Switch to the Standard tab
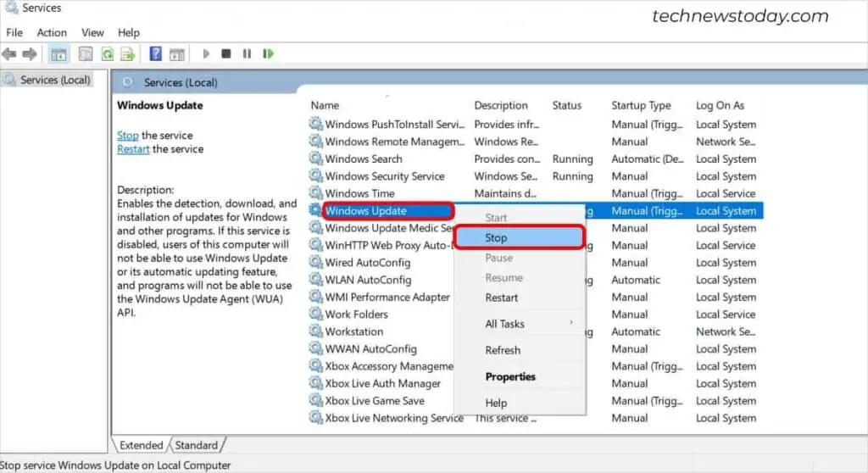The image size is (868, 473). coord(197,445)
